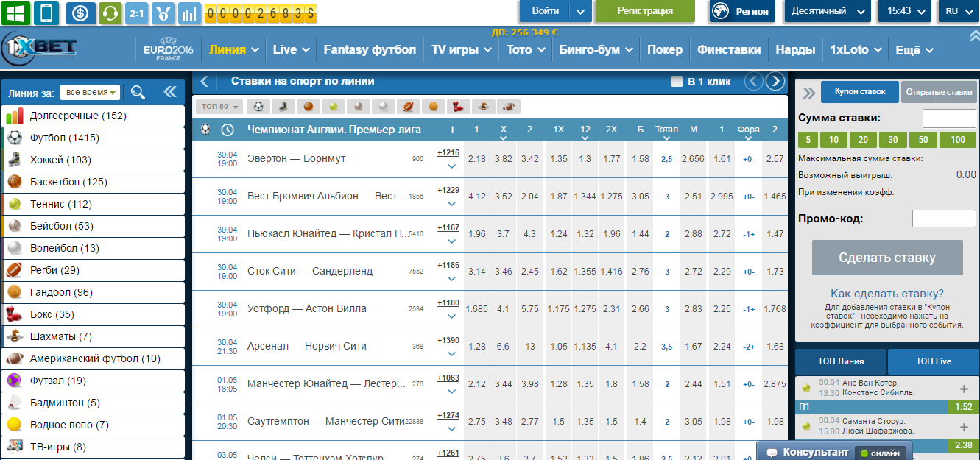Expand markets under Эвертон — Борнмут
Image resolution: width=980 pixels, height=460 pixels.
click(451, 166)
